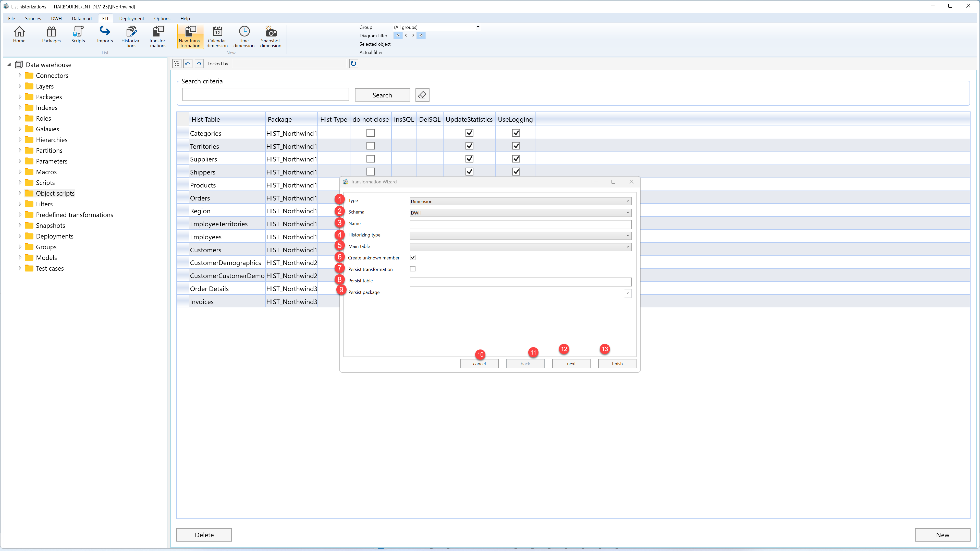Switch to the DWH tab
This screenshot has width=980, height=551.
(x=56, y=18)
